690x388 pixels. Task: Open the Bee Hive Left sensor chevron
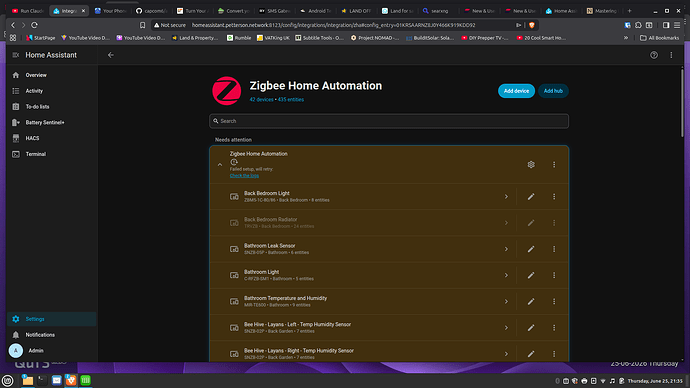click(506, 328)
